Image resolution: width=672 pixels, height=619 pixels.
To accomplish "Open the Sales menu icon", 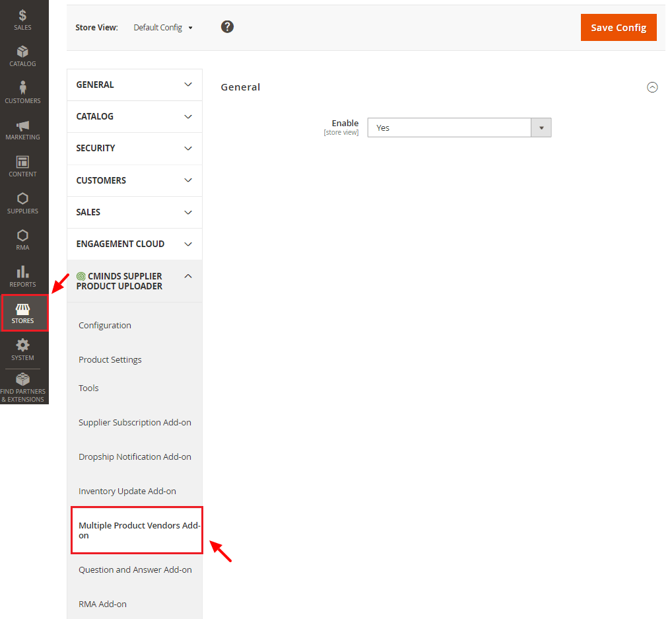I will click(22, 15).
